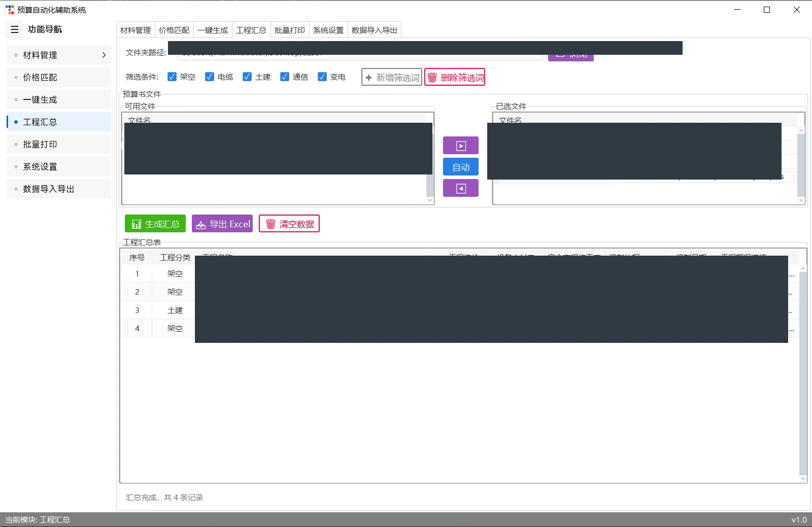The width and height of the screenshot is (812, 527).
Task: Select the 工程汇总 tab
Action: (251, 30)
